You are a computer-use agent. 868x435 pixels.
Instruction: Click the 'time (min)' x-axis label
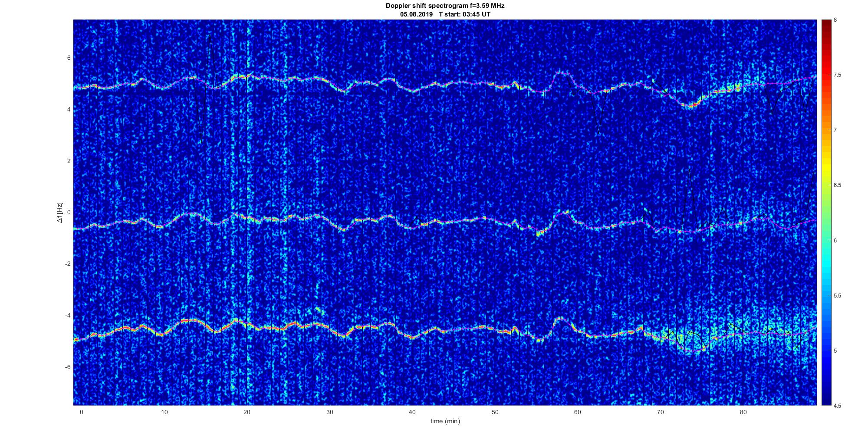(445, 421)
